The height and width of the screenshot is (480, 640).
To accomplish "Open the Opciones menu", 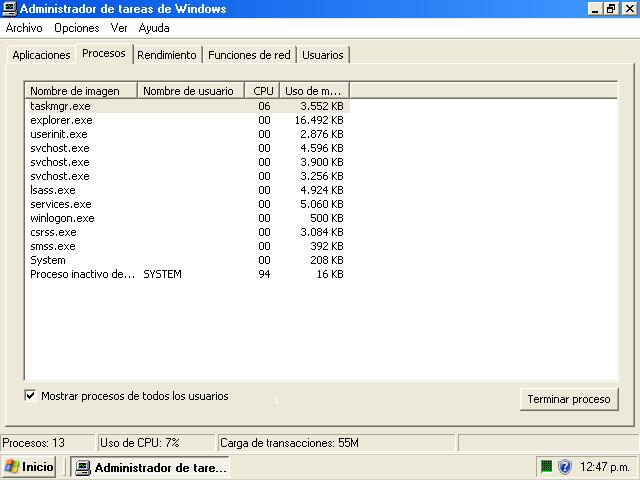I will 77,28.
